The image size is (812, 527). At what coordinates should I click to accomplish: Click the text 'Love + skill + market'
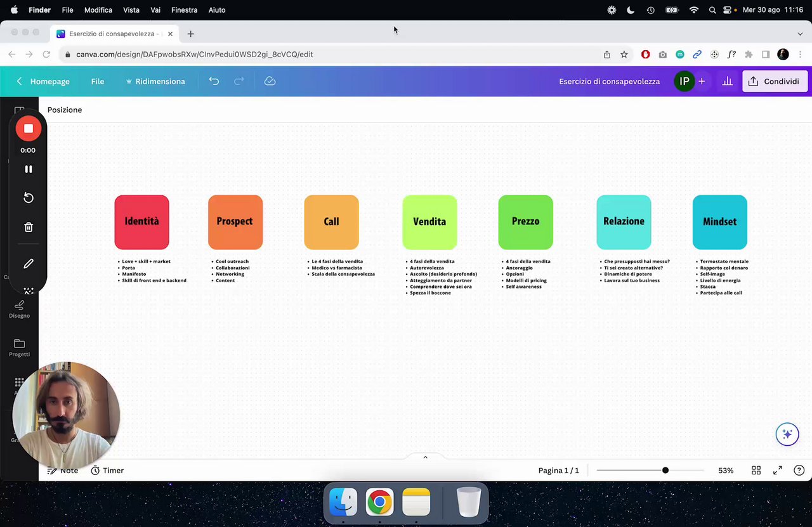click(146, 261)
